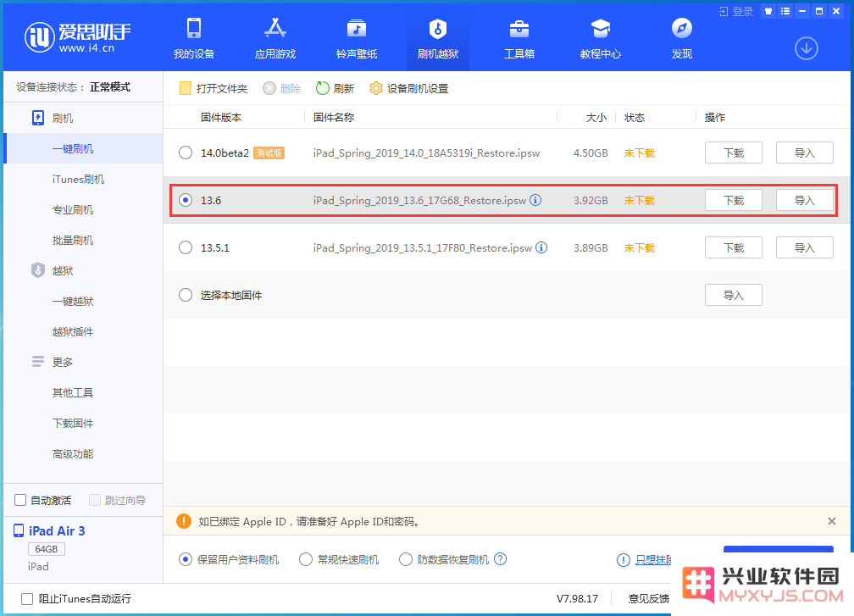Screen dimensions: 854x616
Task: Click the 登录 login link
Action: coord(736,11)
